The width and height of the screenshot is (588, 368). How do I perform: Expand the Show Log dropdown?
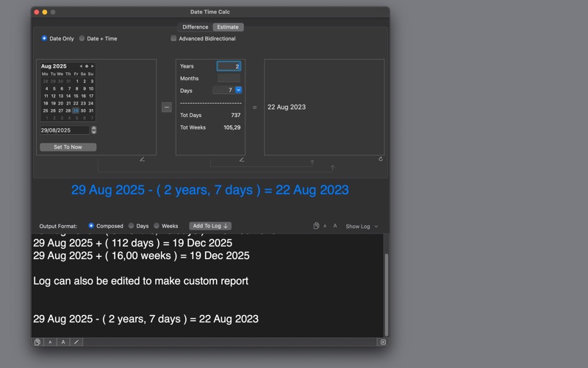(362, 227)
